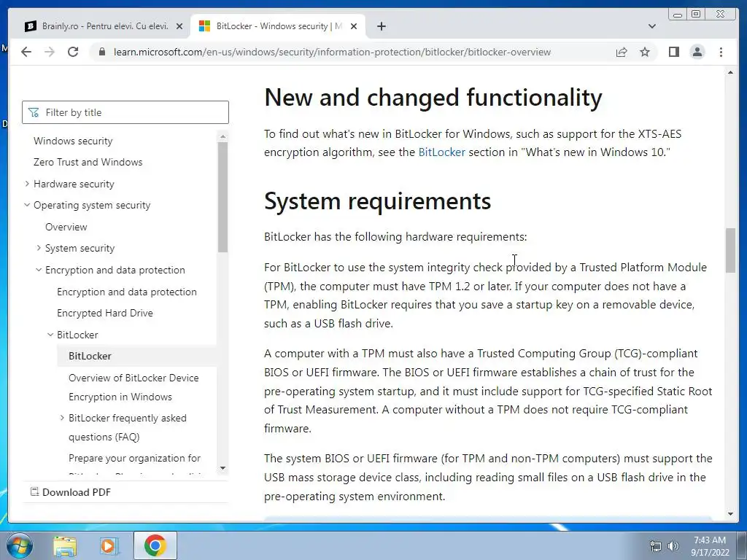Open the tab search dropdown arrow
The height and width of the screenshot is (560, 747).
(652, 26)
